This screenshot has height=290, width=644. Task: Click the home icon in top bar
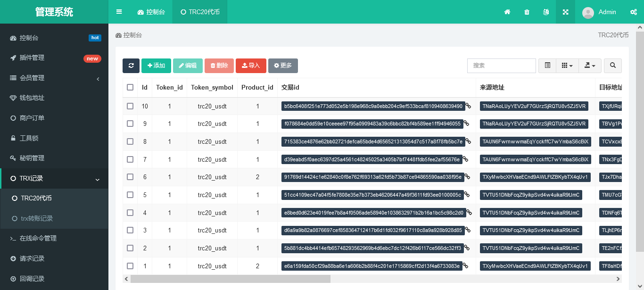pos(507,12)
